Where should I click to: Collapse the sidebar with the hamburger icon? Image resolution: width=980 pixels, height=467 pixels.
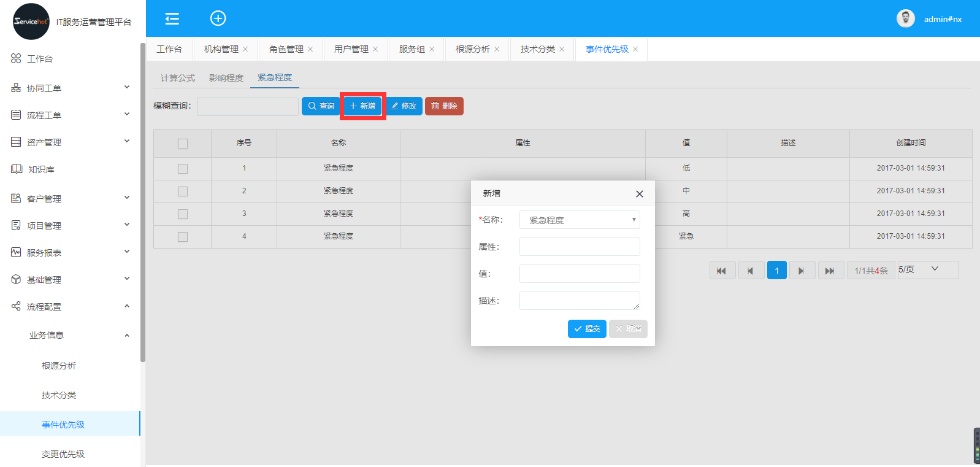click(x=172, y=18)
